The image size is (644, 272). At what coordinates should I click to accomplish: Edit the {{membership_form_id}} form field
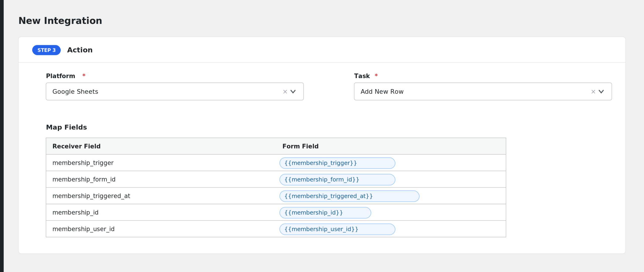[x=337, y=180]
